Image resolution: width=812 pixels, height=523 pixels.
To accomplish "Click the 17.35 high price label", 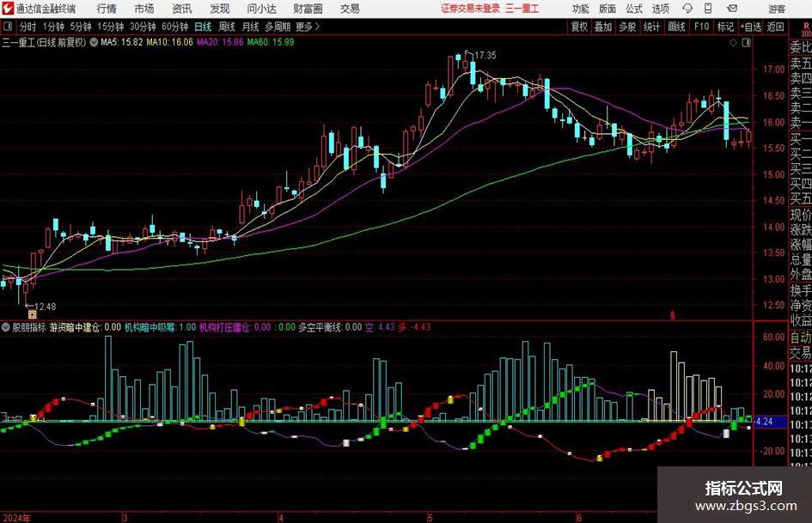I will 485,55.
